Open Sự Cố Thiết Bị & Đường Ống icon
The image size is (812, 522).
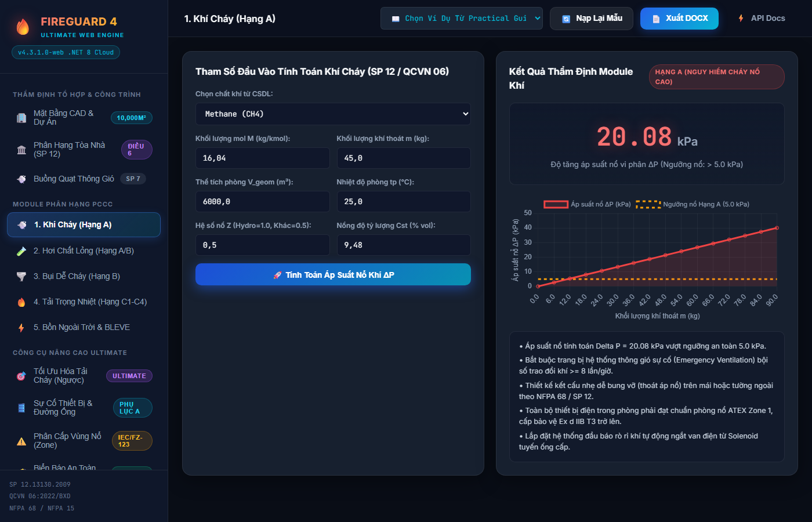click(x=21, y=408)
